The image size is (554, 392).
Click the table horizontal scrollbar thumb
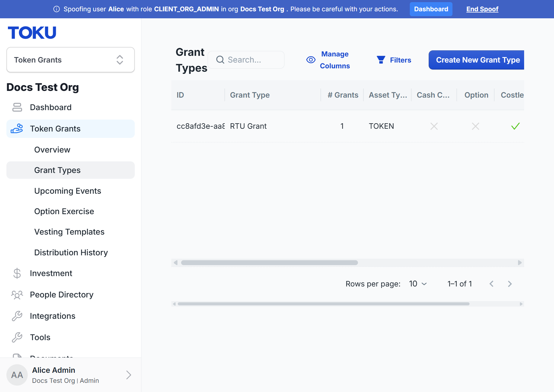(x=270, y=263)
